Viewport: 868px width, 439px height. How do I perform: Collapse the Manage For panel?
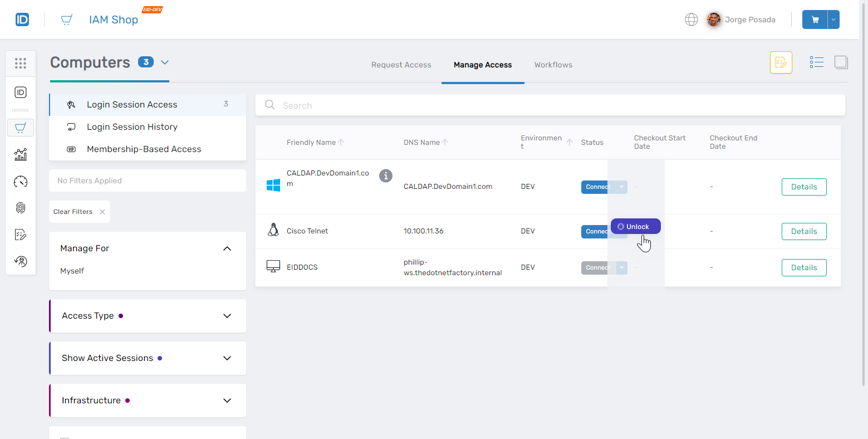[x=227, y=248]
